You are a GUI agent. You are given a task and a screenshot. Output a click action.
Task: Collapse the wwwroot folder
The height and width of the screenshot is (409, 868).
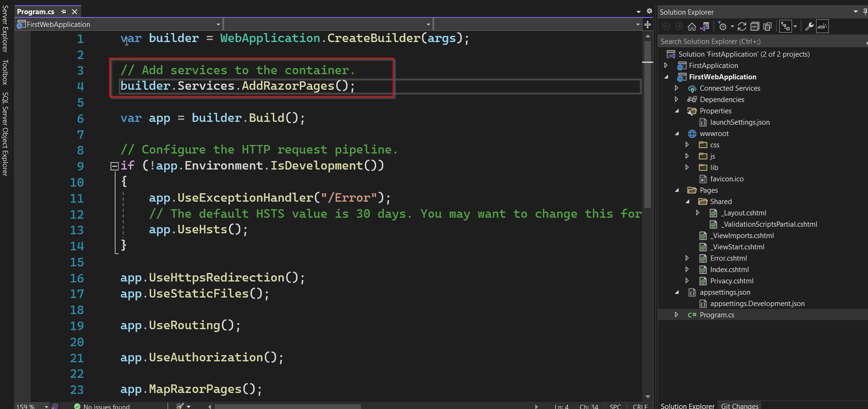tap(677, 134)
